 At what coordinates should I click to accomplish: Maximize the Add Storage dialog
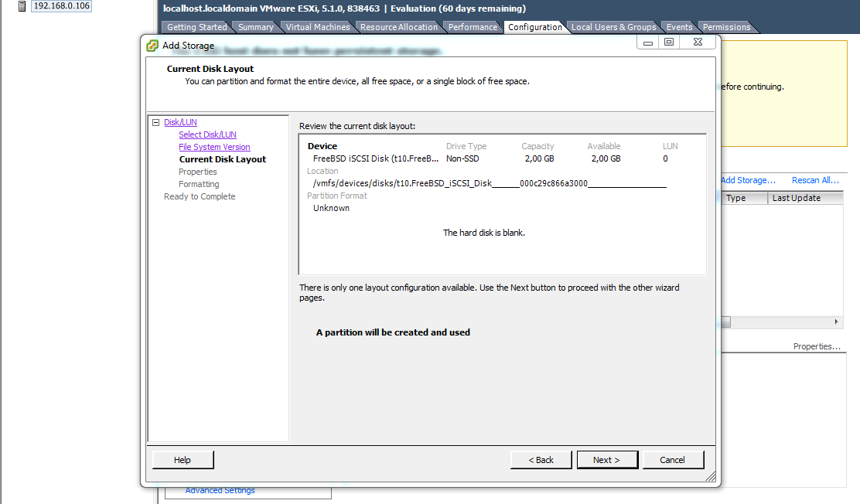[669, 43]
